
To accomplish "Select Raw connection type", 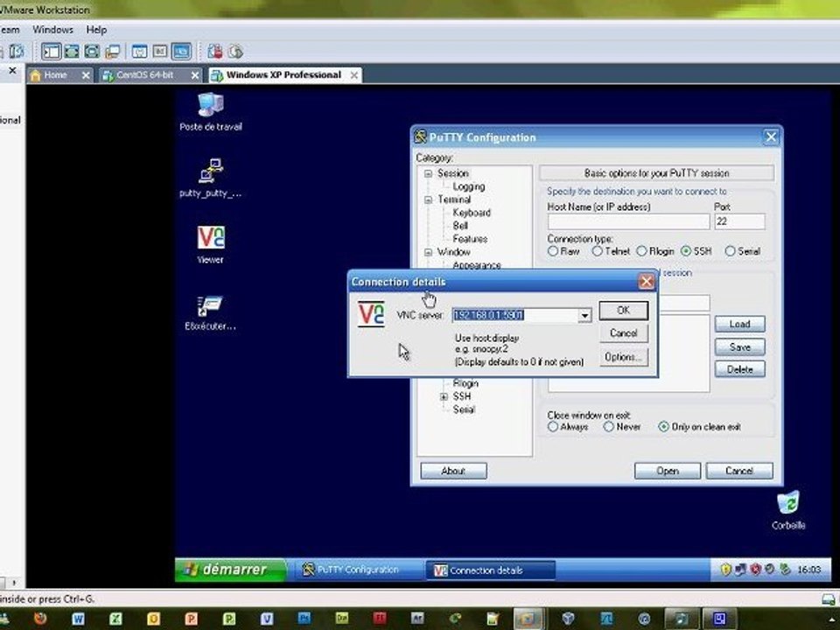I will [x=553, y=251].
